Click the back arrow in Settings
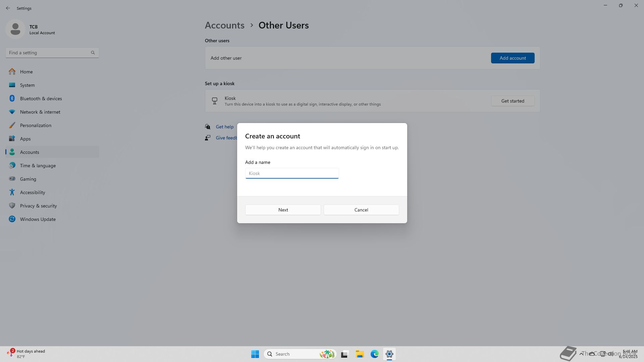The image size is (644, 362). click(8, 8)
